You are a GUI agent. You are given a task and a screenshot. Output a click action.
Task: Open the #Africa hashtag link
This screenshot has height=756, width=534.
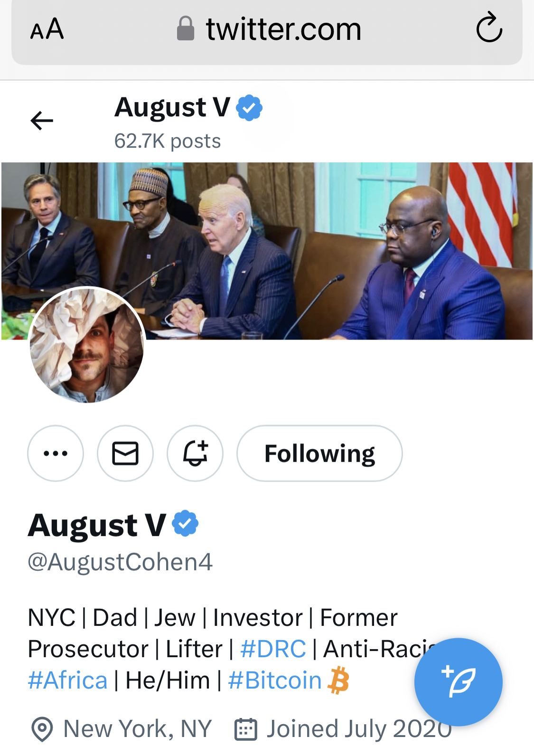(x=68, y=680)
